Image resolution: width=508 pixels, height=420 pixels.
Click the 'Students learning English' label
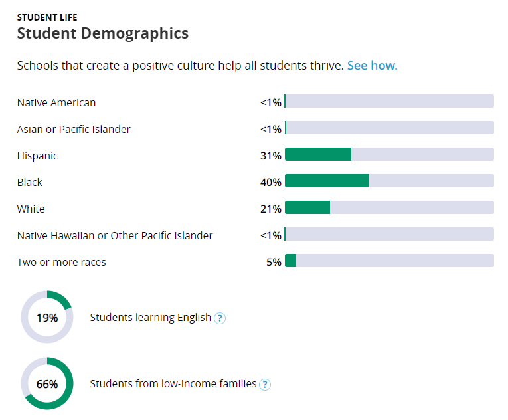tap(150, 317)
